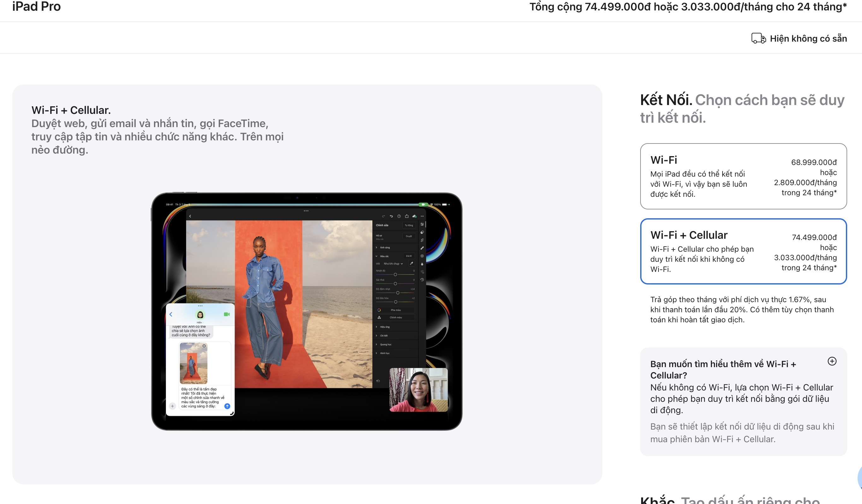
Task: Expand the Wi-Fi + Cellular info plus icon
Action: (x=832, y=361)
